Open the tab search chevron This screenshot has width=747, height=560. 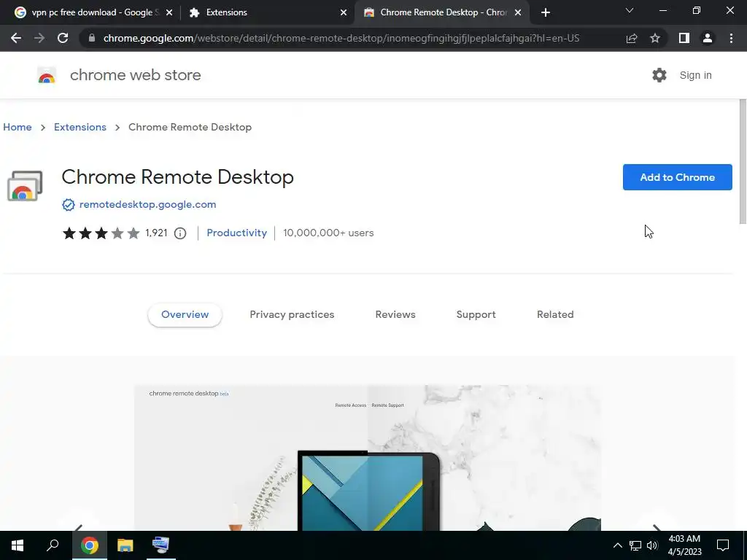tap(630, 10)
